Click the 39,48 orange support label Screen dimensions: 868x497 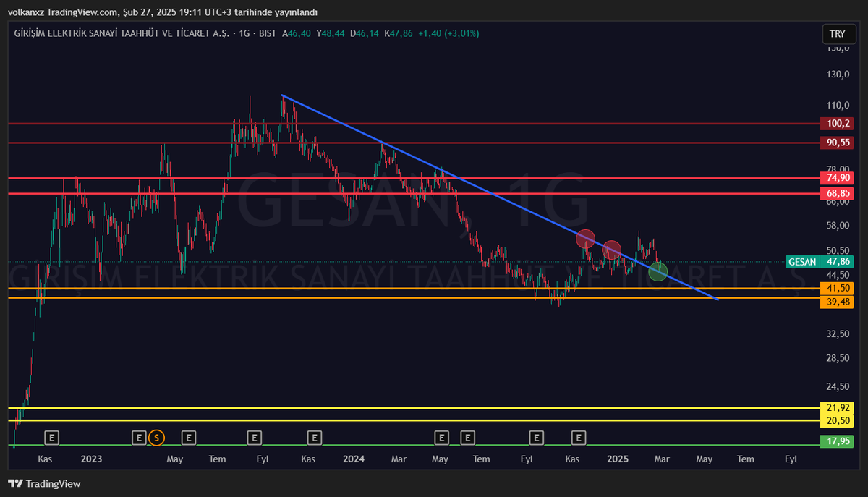point(837,302)
